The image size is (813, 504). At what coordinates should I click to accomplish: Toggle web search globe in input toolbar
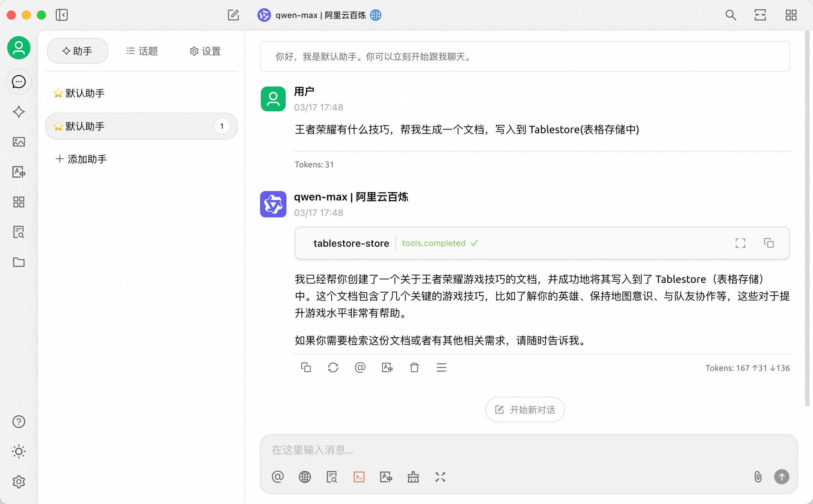[x=304, y=477]
